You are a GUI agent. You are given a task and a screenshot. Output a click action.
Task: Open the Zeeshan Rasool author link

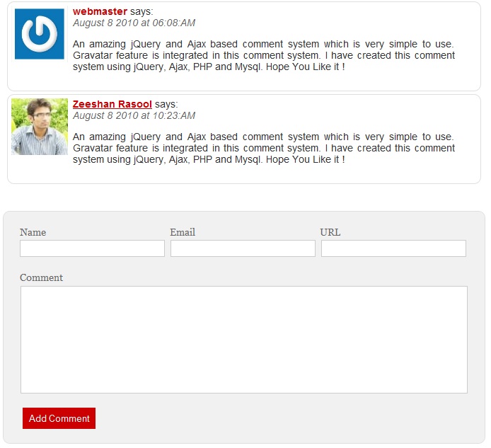click(112, 104)
